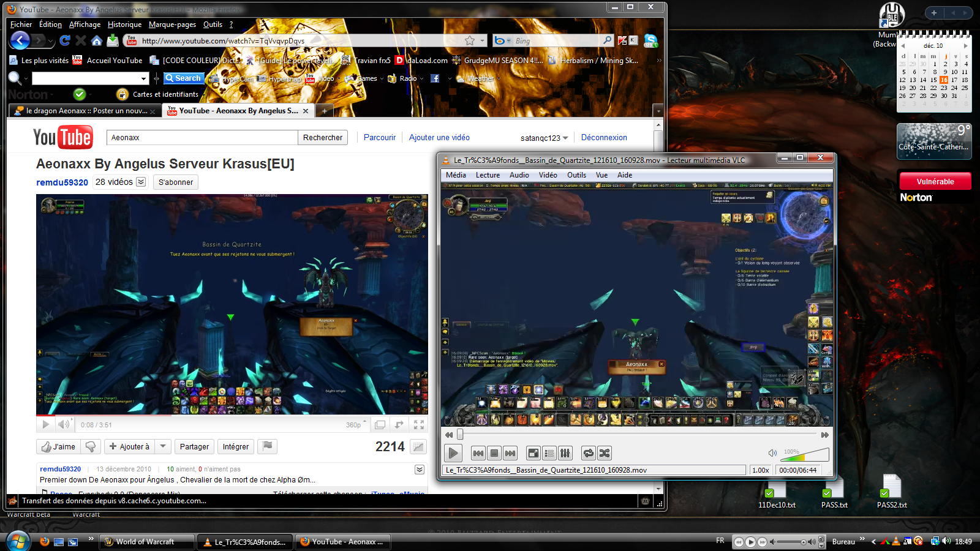Open the VLC Lecture menu
Image resolution: width=980 pixels, height=551 pixels.
(488, 175)
